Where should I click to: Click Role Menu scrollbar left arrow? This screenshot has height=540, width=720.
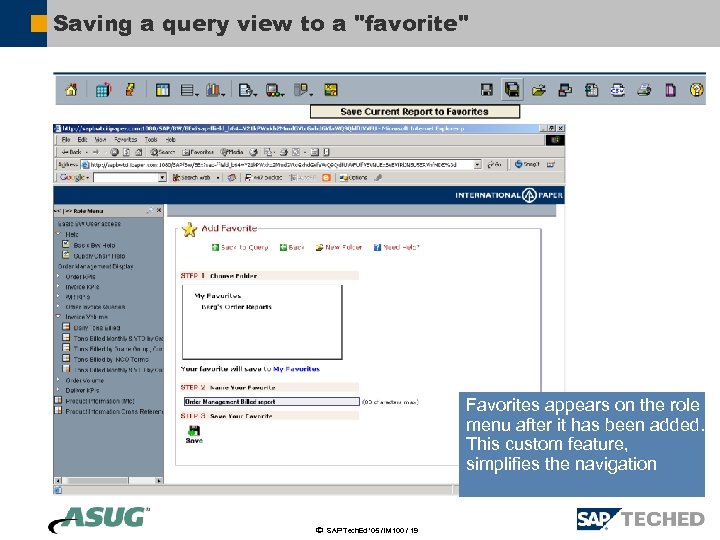coord(58,481)
